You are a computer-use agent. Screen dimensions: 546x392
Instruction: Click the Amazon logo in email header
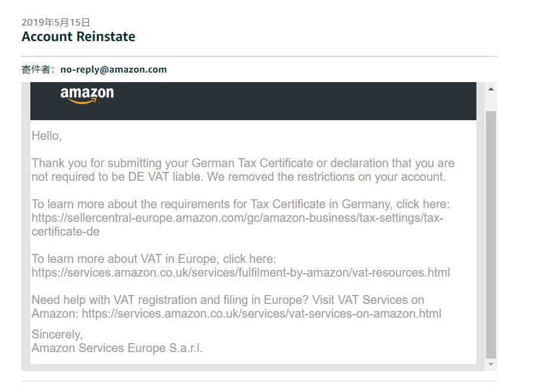click(x=87, y=95)
